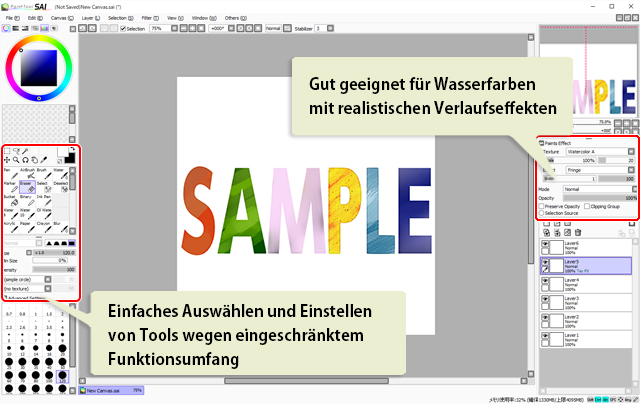Click the zoom percentage field showing 75%

(158, 29)
